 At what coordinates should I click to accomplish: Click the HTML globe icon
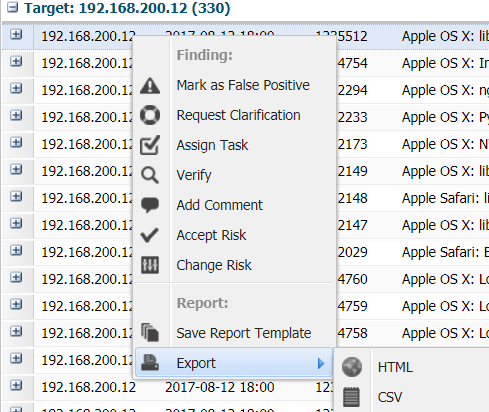[352, 367]
